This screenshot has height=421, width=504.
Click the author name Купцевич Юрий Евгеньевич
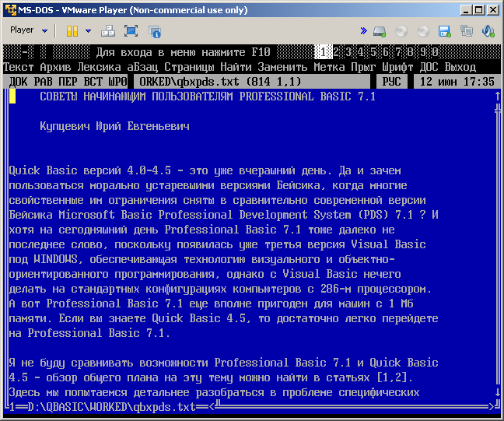[x=114, y=126]
